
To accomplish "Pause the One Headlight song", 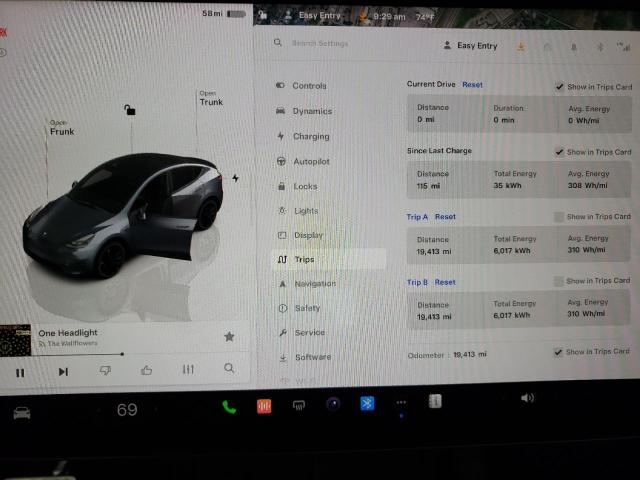I will click(x=20, y=373).
